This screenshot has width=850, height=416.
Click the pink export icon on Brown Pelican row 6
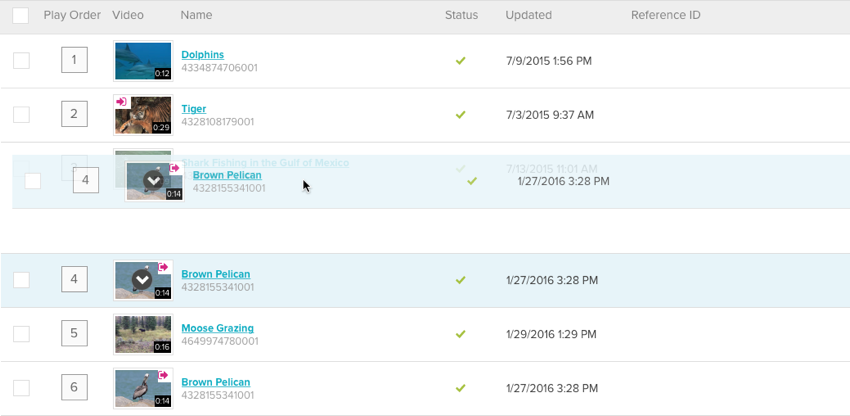163,375
